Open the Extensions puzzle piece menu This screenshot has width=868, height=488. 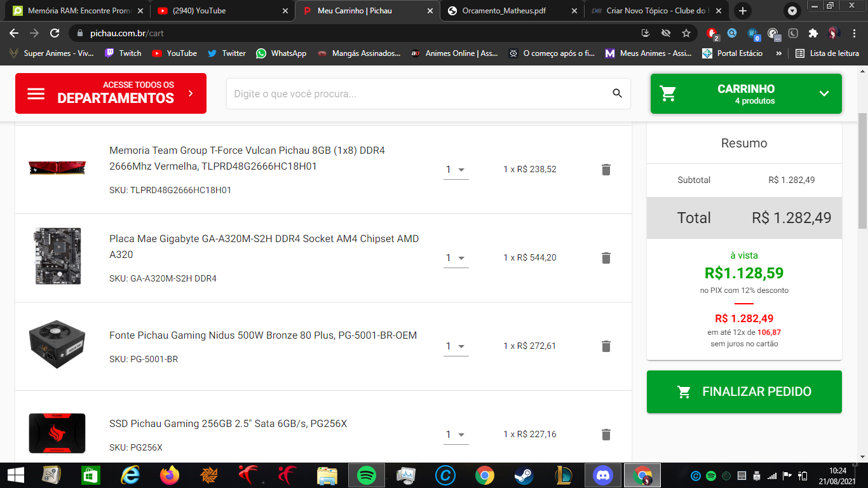pyautogui.click(x=813, y=33)
